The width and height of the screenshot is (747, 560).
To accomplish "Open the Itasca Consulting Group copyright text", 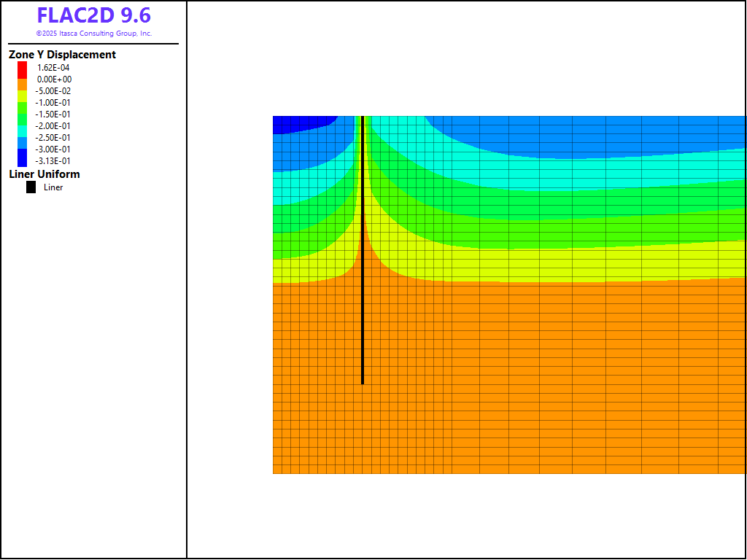I will coord(93,34).
